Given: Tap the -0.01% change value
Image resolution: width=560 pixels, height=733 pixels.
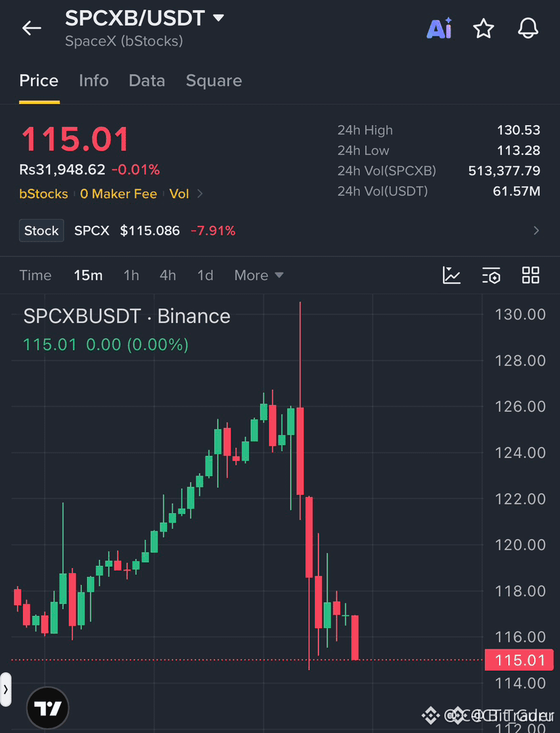Looking at the screenshot, I should pyautogui.click(x=135, y=169).
